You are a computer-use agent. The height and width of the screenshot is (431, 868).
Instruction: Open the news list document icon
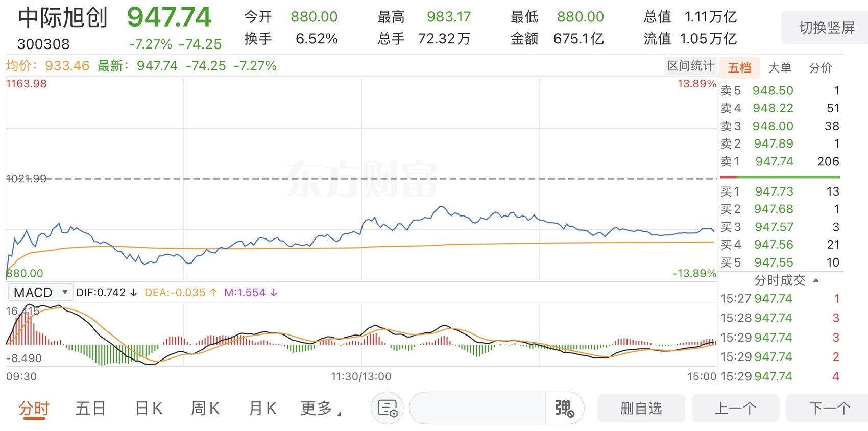pyautogui.click(x=387, y=408)
